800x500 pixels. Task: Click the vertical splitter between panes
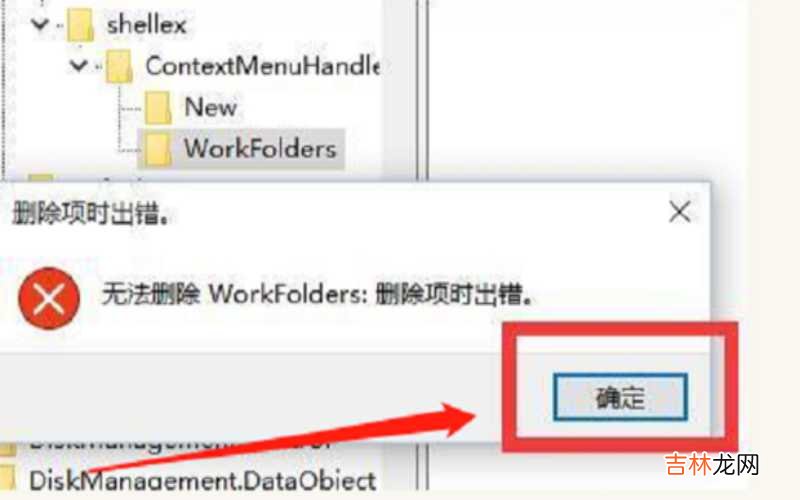point(422,89)
